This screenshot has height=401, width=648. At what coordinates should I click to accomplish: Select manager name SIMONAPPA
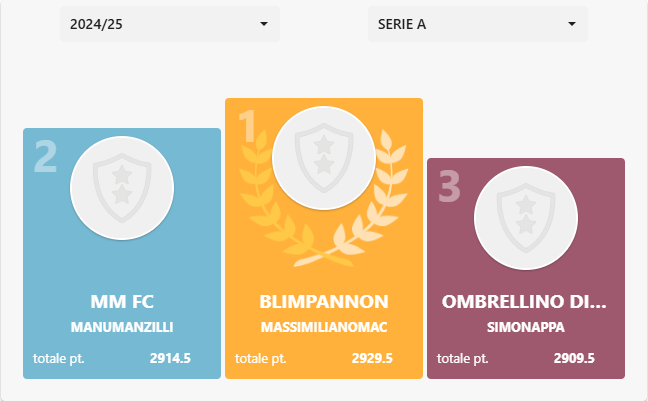click(525, 327)
